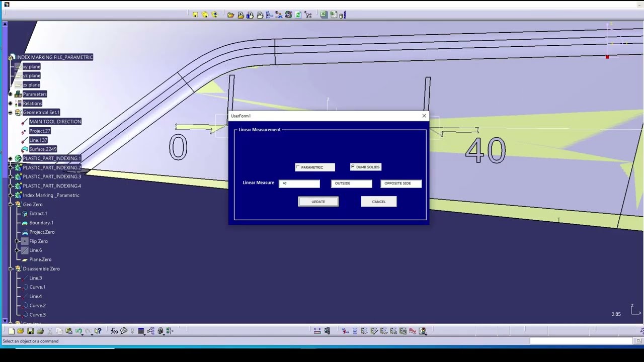Expand the Relations tree node
This screenshot has width=644, height=362.
(x=11, y=103)
